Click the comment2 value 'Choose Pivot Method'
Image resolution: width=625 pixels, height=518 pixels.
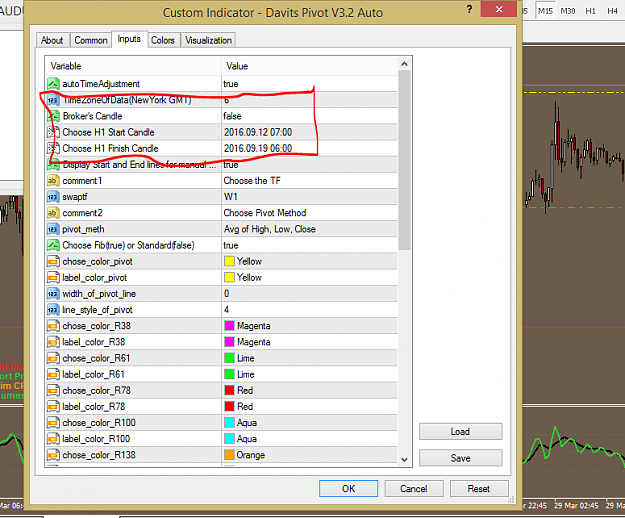265,213
